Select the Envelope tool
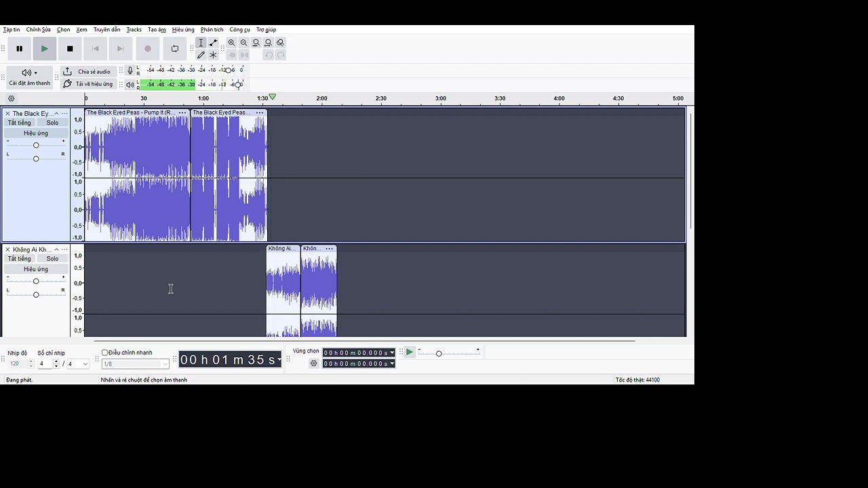 tap(213, 43)
